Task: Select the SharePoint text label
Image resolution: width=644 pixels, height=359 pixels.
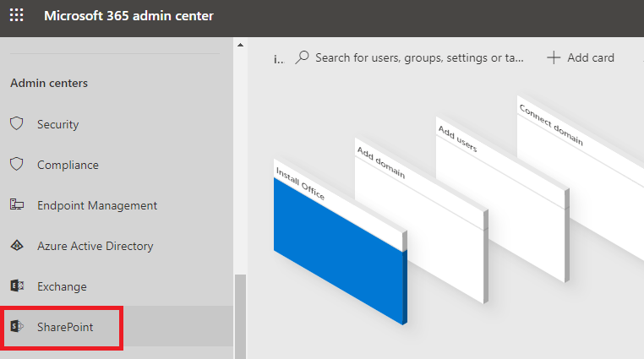Action: (x=65, y=327)
